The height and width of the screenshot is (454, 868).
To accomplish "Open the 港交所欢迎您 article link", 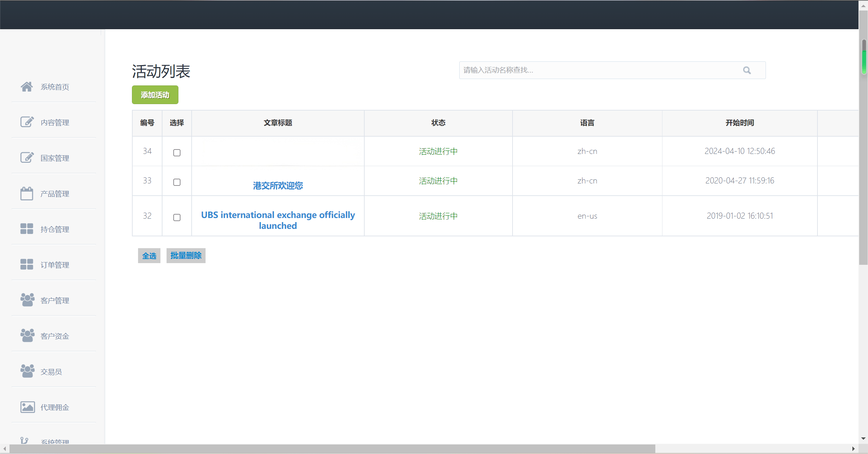I will coord(278,185).
